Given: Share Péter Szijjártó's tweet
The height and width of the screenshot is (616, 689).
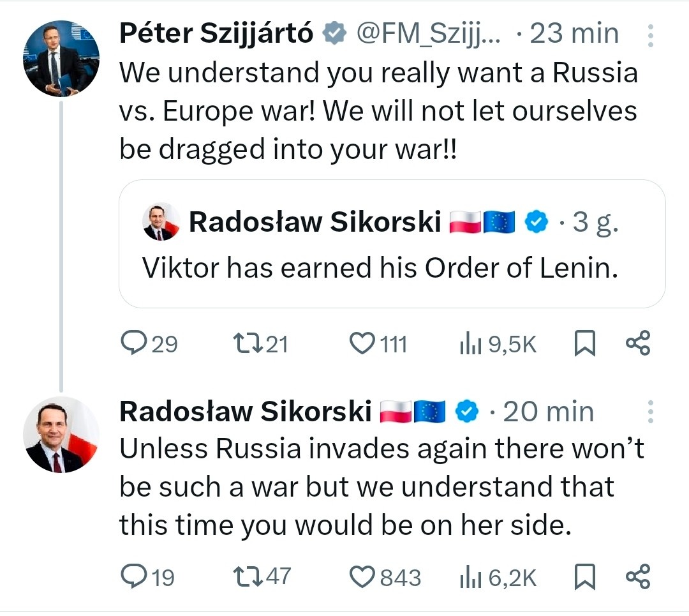Looking at the screenshot, I should click(637, 344).
